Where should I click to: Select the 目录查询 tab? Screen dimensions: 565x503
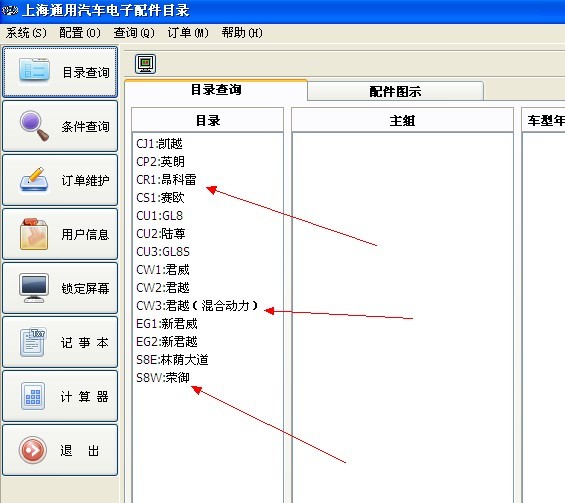click(216, 90)
